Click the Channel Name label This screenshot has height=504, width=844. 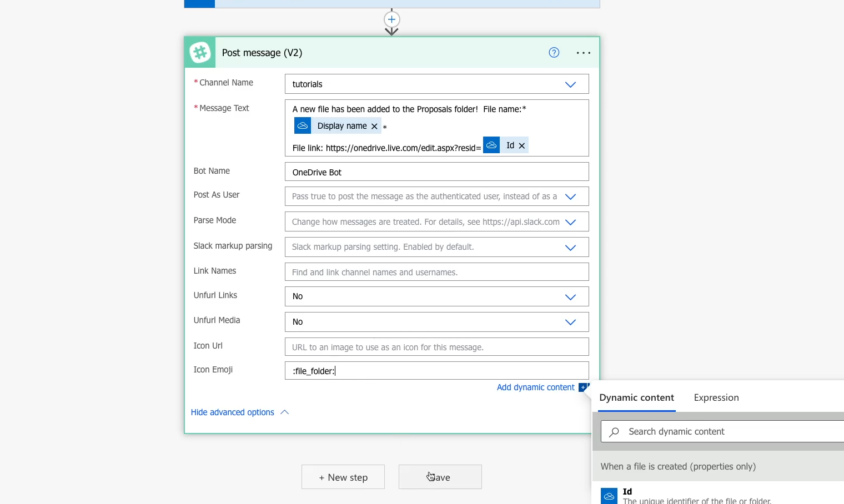226,83
